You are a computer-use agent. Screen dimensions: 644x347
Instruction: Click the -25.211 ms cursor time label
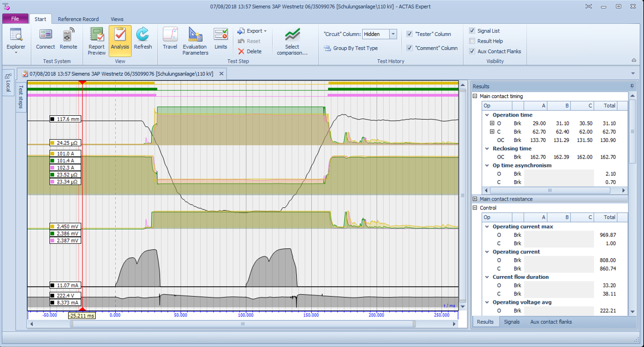coord(82,316)
